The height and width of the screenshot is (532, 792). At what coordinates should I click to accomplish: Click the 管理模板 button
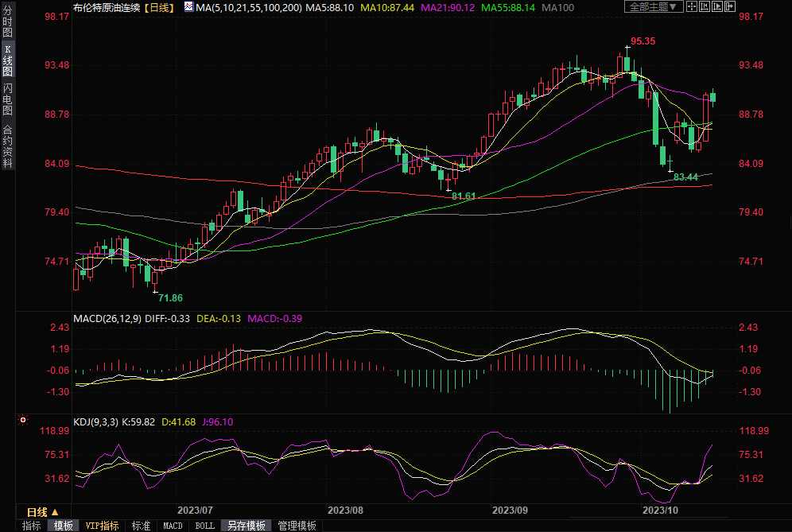(296, 526)
